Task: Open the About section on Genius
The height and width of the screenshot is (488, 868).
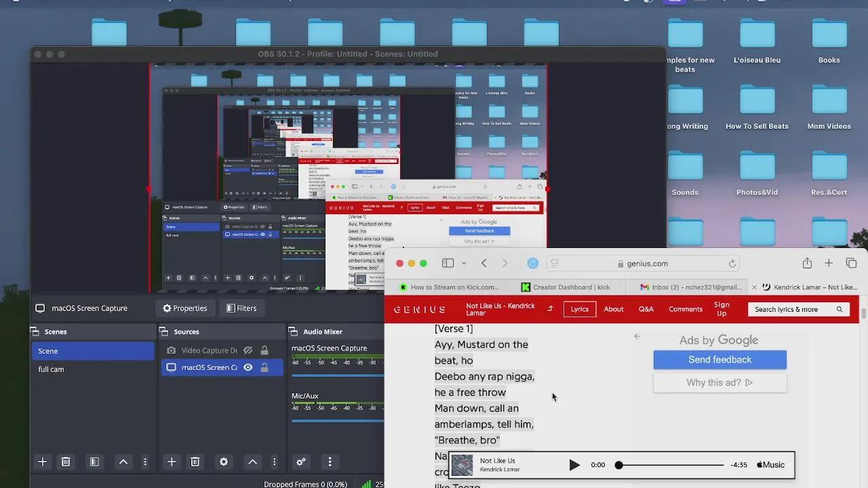Action: (x=614, y=309)
